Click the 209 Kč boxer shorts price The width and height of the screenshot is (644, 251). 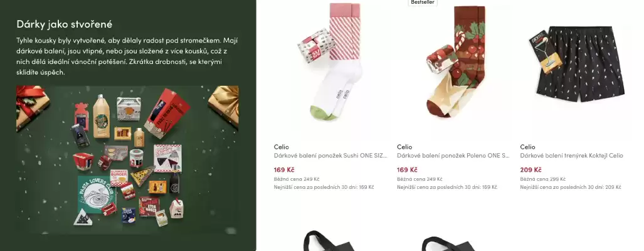click(x=531, y=169)
